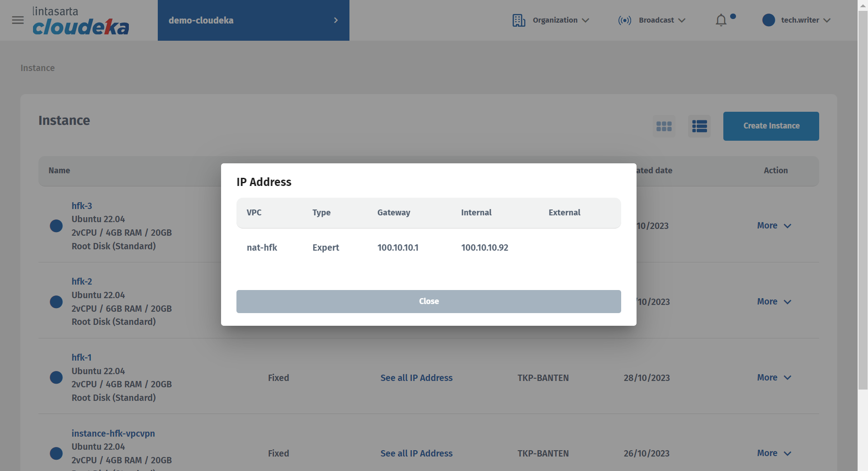
Task: Expand More actions for hfk-1
Action: pos(774,377)
